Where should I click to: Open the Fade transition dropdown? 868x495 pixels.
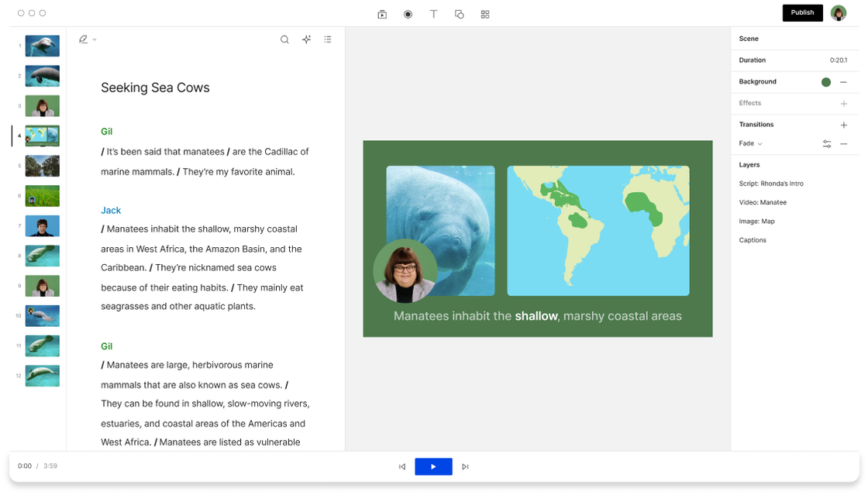coord(751,143)
